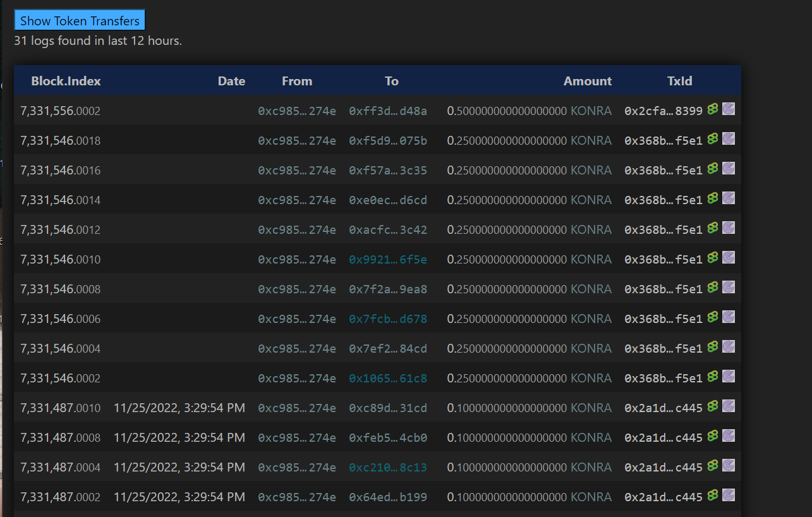The image size is (812, 517).
Task: Click green knot icon in row 7,331,546.0004
Action: [x=713, y=346]
